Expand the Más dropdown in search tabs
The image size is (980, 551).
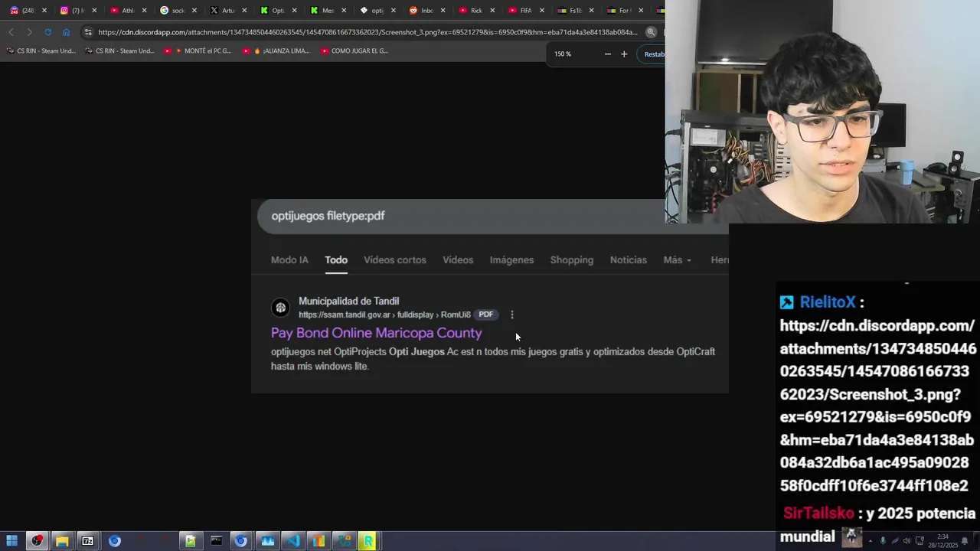click(x=677, y=260)
